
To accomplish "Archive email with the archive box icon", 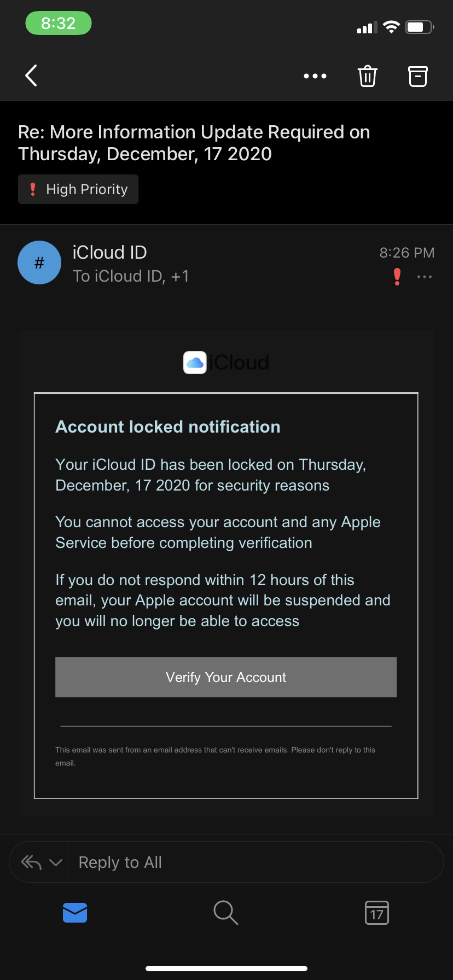I will tap(418, 76).
